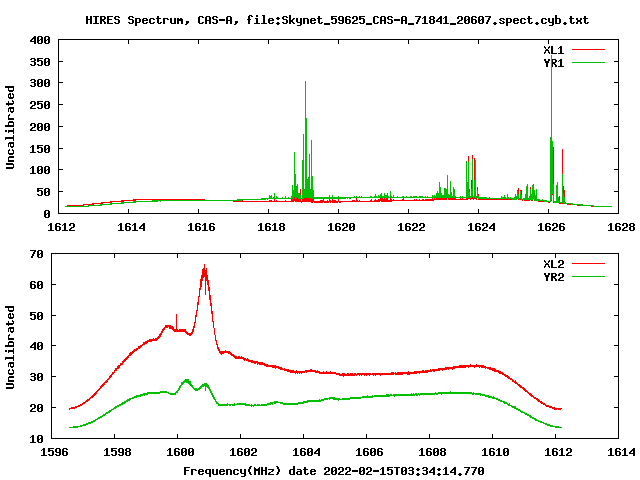
Task: Click the 60 y-axis tick label
Action: pyautogui.click(x=37, y=285)
